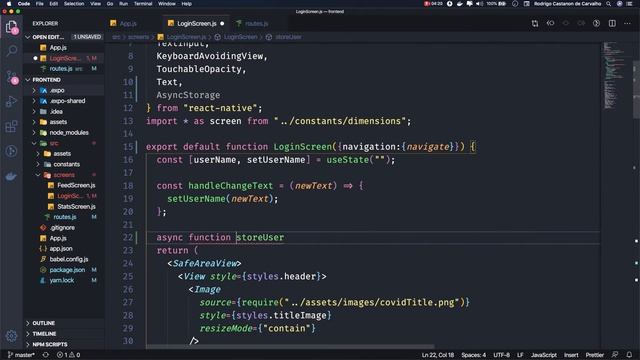Image resolution: width=640 pixels, height=360 pixels.
Task: Open yarn.lock in explorer
Action: tap(63, 281)
